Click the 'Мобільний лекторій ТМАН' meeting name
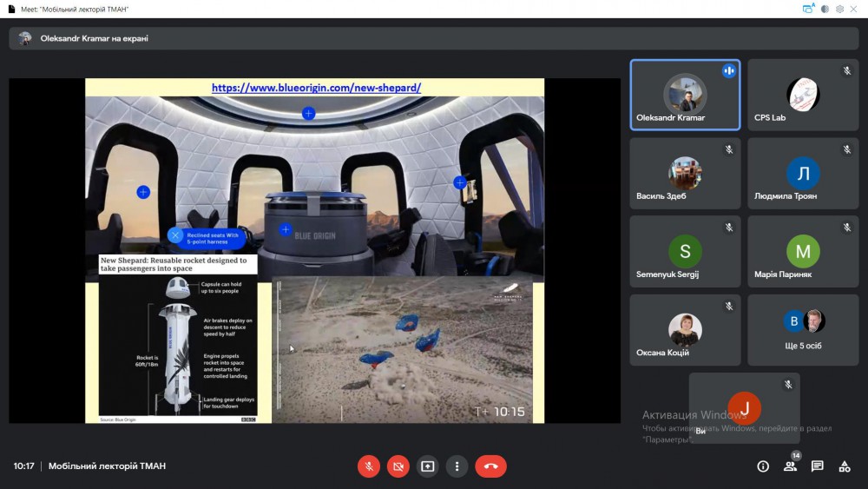 (x=107, y=466)
